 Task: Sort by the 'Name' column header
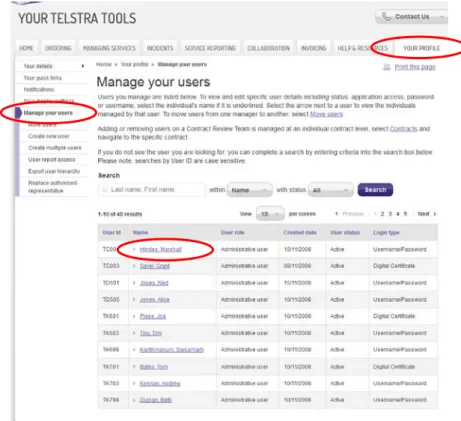tap(140, 232)
